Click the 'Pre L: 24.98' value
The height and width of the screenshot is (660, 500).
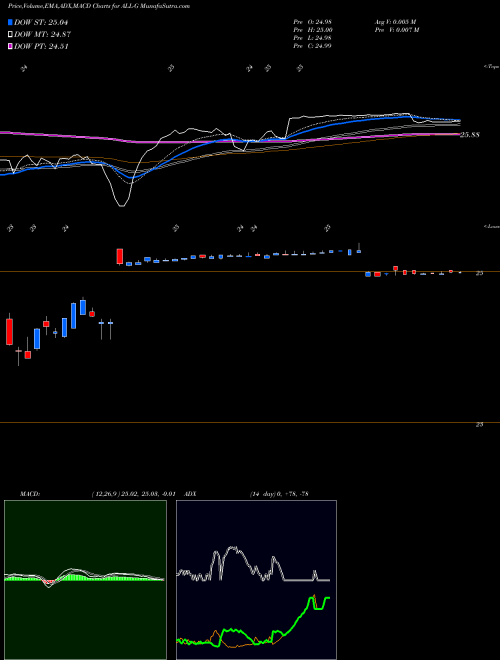[313, 38]
